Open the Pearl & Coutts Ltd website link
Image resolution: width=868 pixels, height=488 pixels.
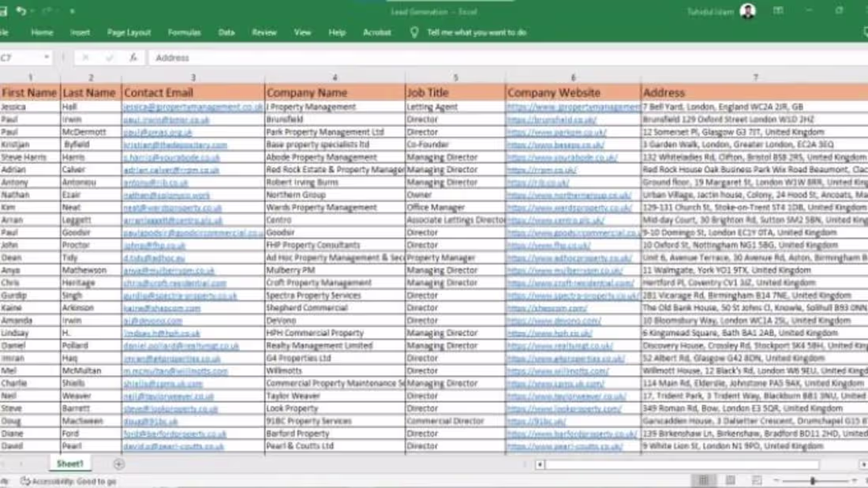[565, 446]
